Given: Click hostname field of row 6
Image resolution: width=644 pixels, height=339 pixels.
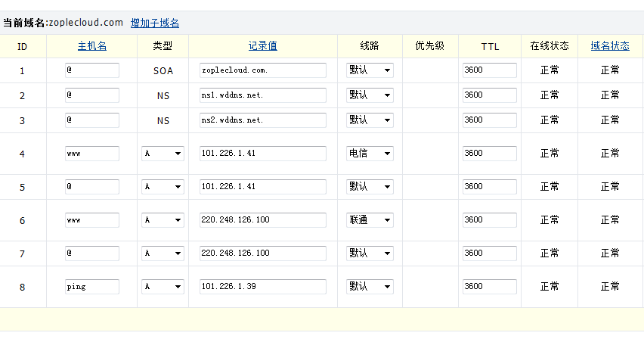Looking at the screenshot, I should click(x=92, y=220).
